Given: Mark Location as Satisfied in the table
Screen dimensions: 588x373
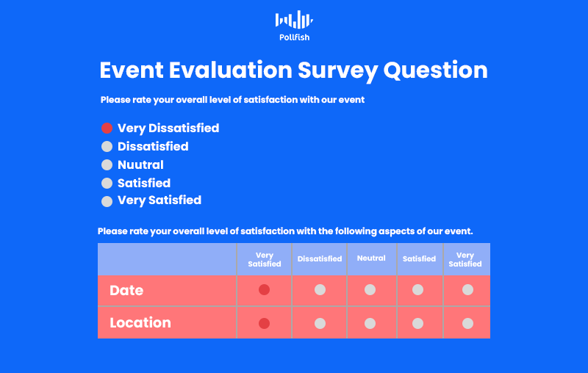Looking at the screenshot, I should (x=417, y=323).
